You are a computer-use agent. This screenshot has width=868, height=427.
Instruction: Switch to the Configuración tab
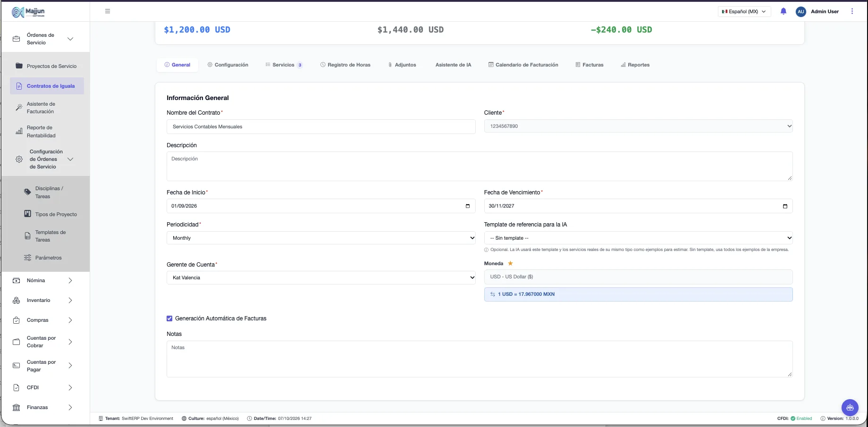[228, 65]
